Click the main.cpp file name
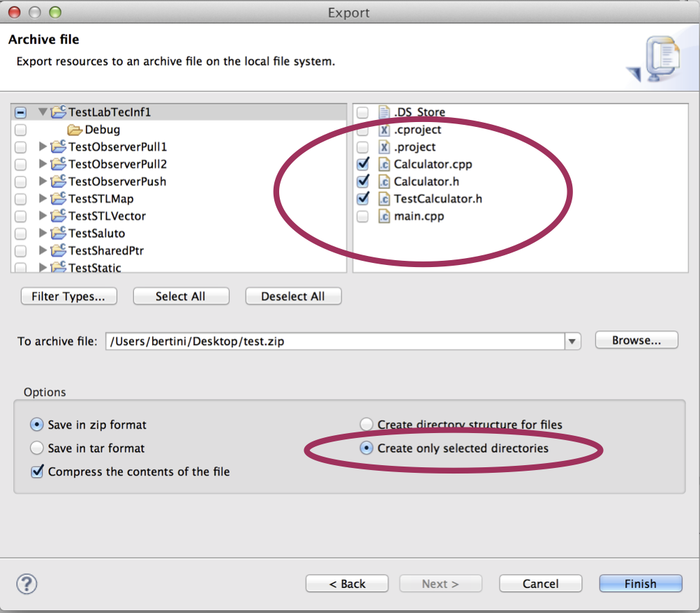 pyautogui.click(x=419, y=216)
